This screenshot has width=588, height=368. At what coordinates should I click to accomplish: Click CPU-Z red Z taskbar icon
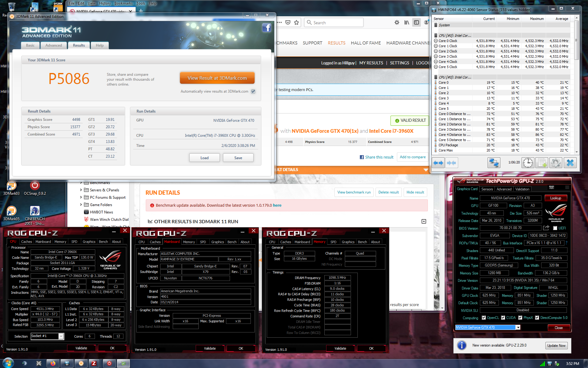coord(94,363)
